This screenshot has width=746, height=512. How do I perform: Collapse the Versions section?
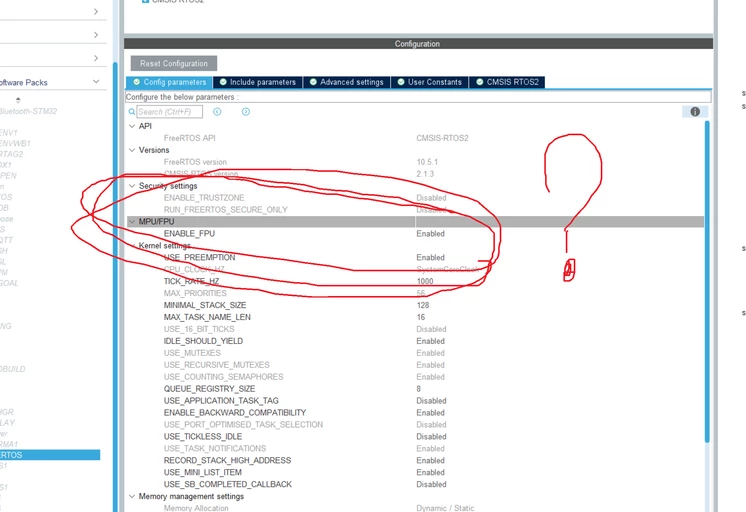tap(132, 150)
